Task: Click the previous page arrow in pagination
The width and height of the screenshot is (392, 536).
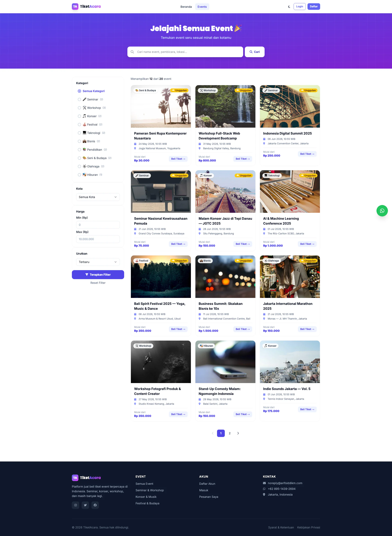Action: pyautogui.click(x=213, y=433)
